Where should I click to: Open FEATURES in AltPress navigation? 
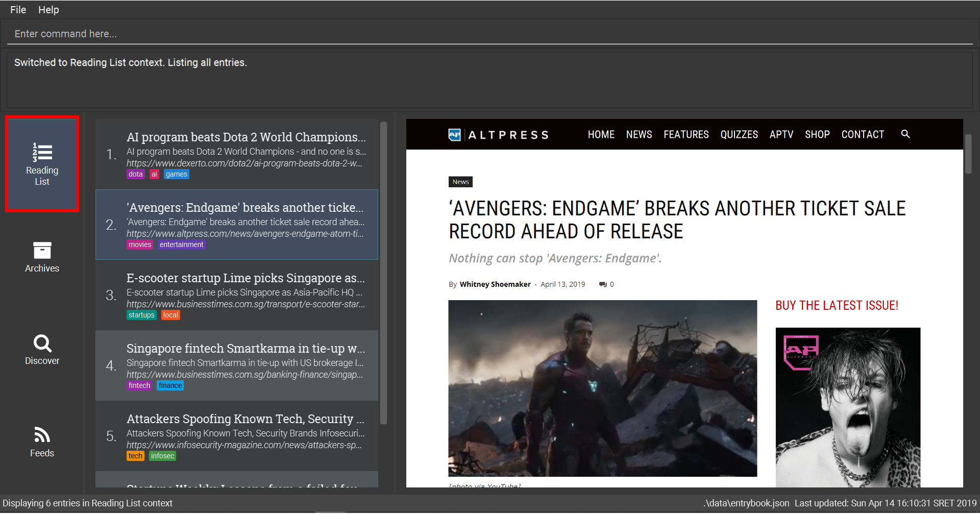coord(686,134)
